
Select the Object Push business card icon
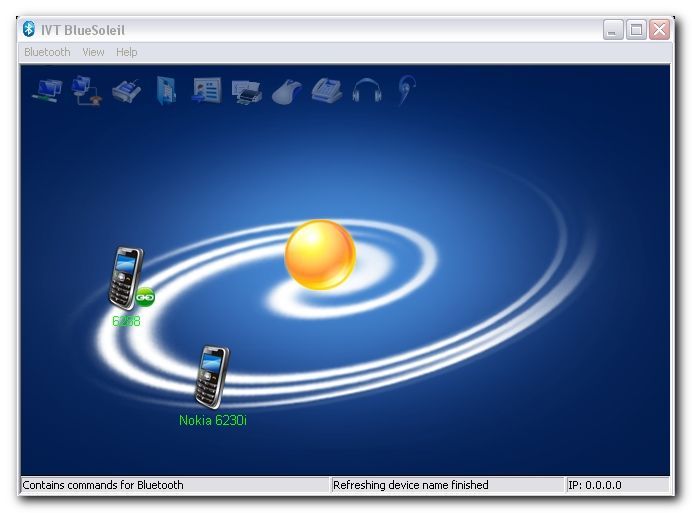click(x=207, y=90)
